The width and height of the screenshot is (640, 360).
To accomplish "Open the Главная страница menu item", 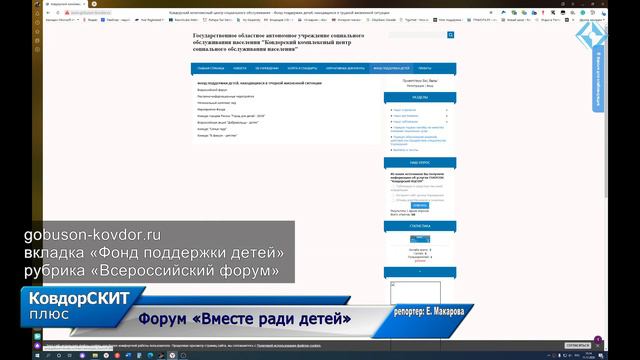I will point(211,68).
